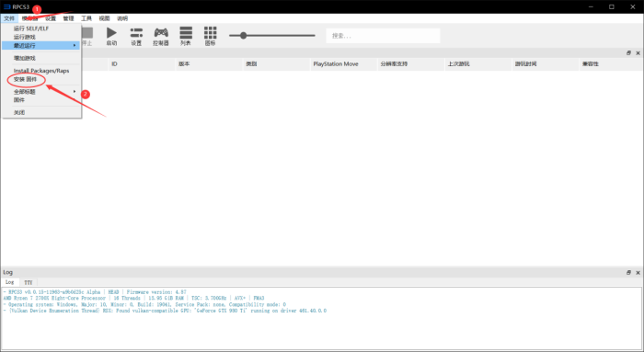This screenshot has width=644, height=352.
Task: Expand the 最近运行 submenu
Action: coord(41,45)
